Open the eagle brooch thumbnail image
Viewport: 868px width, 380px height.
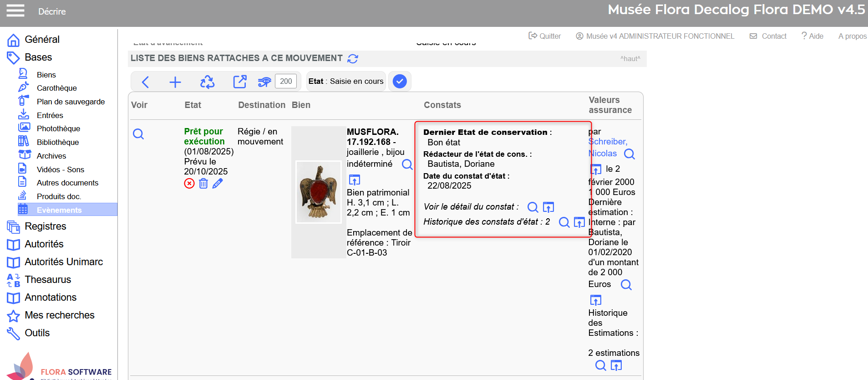point(319,192)
